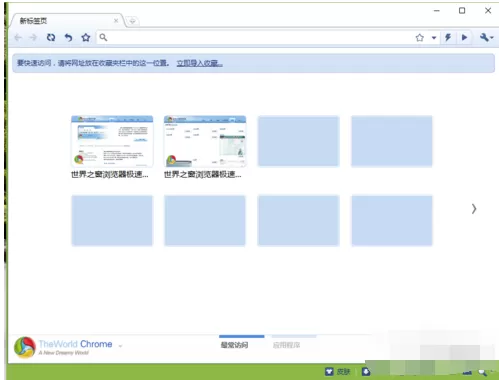Viewport: 499px width, 380px height.
Task: Click the second empty tile in bottom row
Action: [205, 220]
